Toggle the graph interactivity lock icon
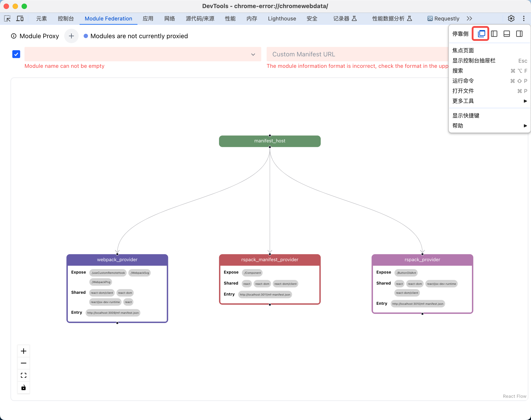 click(24, 387)
